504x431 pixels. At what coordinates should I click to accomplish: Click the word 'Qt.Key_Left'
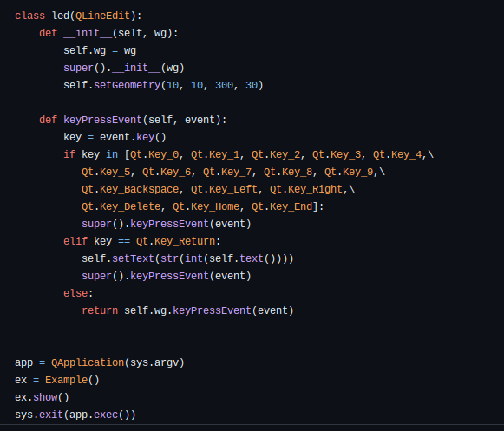(225, 189)
